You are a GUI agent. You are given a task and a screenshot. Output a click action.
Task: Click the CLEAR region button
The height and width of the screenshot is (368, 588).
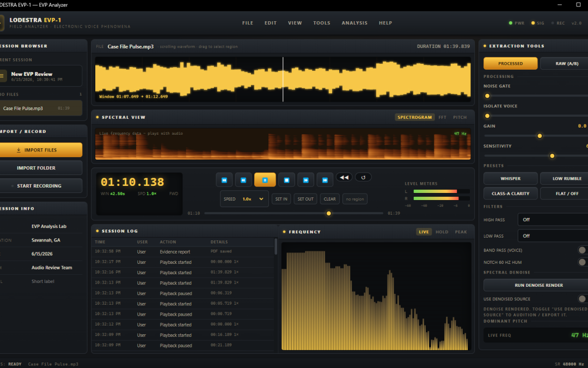(x=329, y=199)
